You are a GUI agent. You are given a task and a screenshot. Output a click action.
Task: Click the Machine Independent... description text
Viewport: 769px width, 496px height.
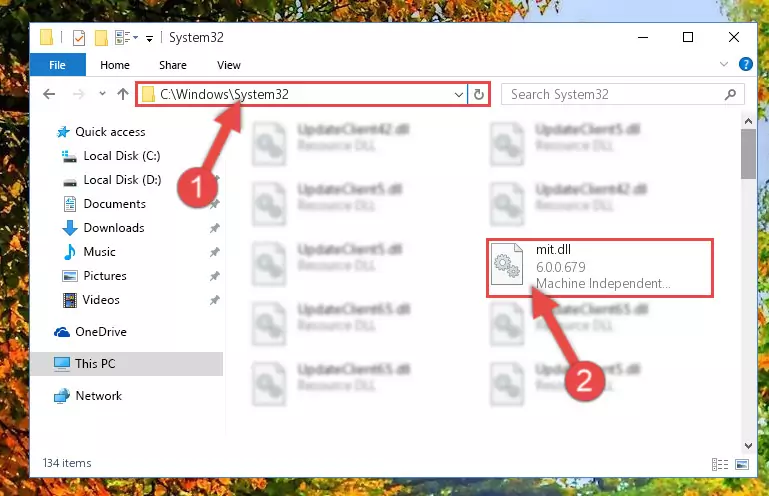coord(603,284)
